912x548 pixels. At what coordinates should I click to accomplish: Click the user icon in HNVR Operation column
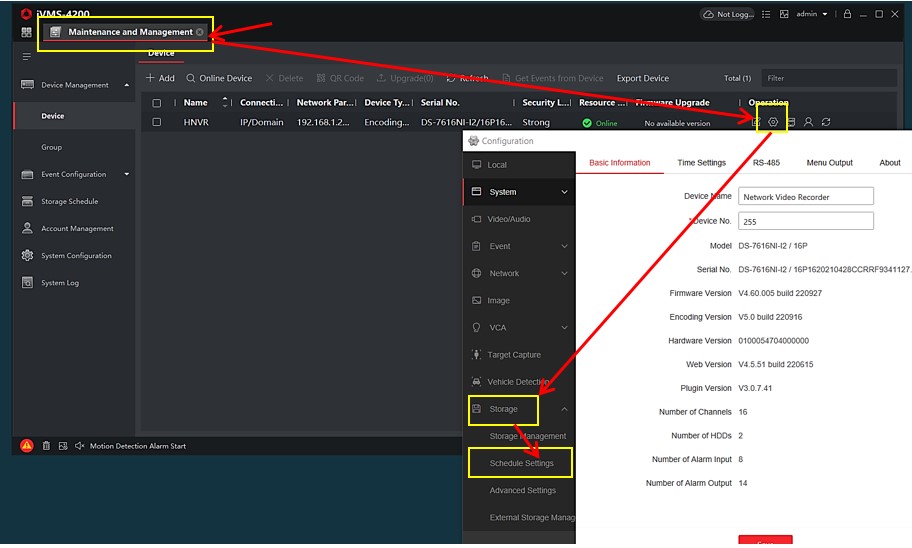click(x=808, y=122)
